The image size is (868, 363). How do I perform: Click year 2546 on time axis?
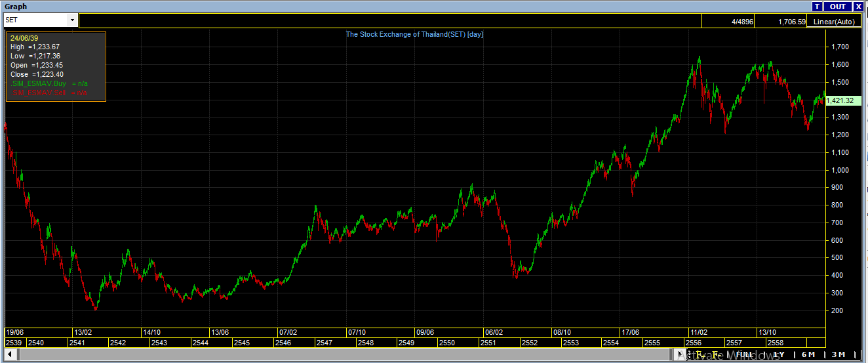pyautogui.click(x=283, y=343)
